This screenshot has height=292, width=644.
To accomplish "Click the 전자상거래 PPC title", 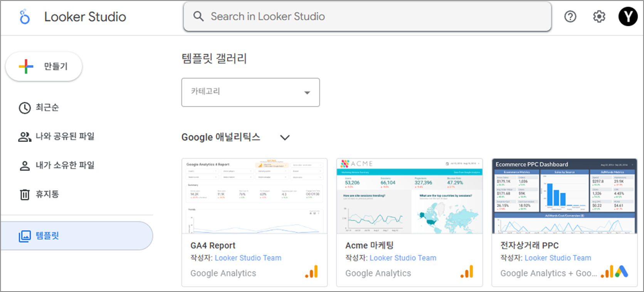I will pyautogui.click(x=529, y=246).
